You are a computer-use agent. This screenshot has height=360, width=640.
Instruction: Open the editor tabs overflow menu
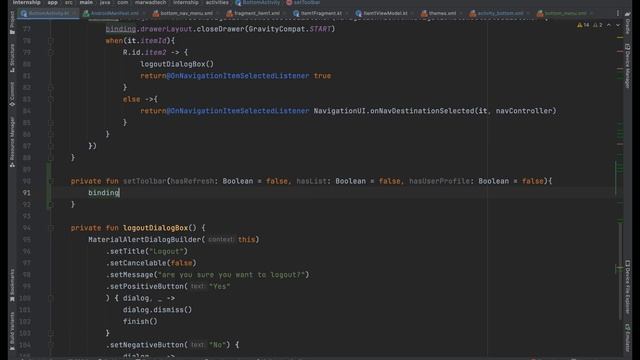[618, 13]
